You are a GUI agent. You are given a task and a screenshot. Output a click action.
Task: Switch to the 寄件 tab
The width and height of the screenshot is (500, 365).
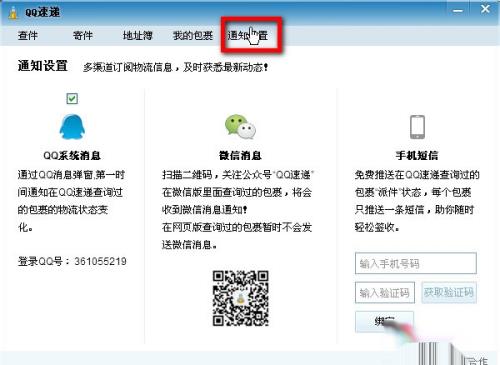tap(82, 35)
